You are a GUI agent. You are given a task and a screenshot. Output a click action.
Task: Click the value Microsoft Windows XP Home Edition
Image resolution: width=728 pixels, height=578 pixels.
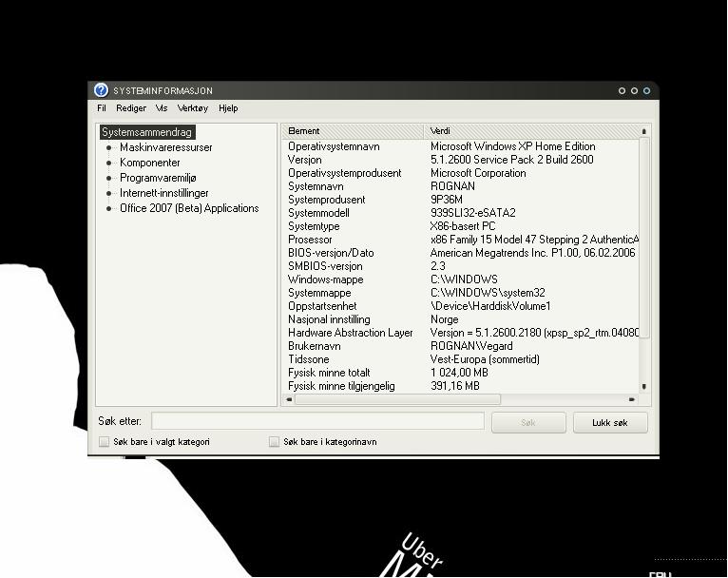pos(512,146)
